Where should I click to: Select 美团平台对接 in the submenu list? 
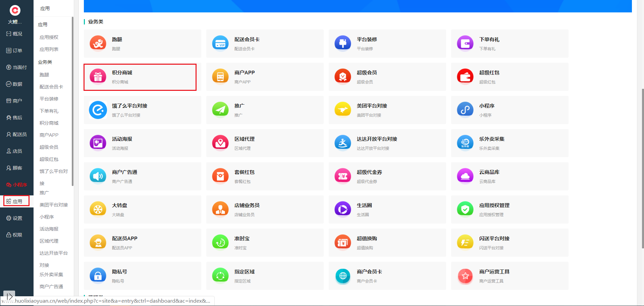(54, 205)
